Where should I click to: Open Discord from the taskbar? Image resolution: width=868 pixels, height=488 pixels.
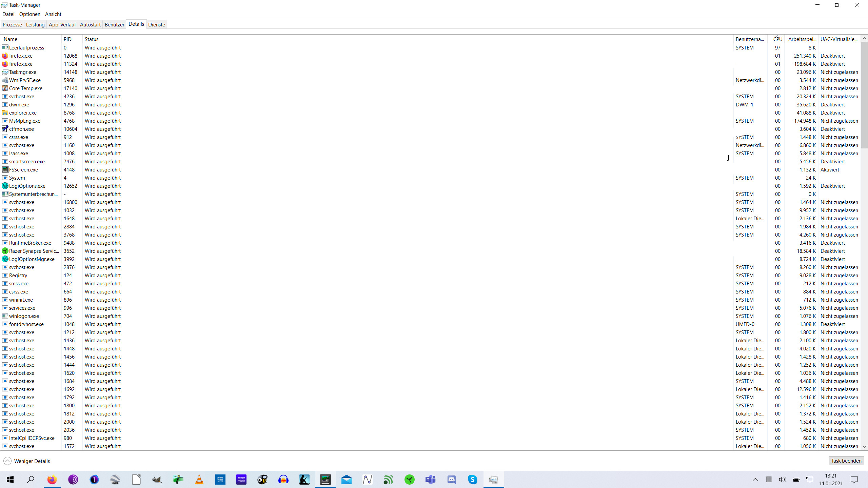[452, 480]
